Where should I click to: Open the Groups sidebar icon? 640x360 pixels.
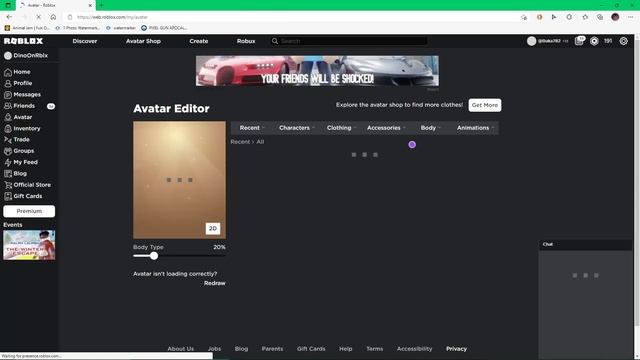coord(8,151)
